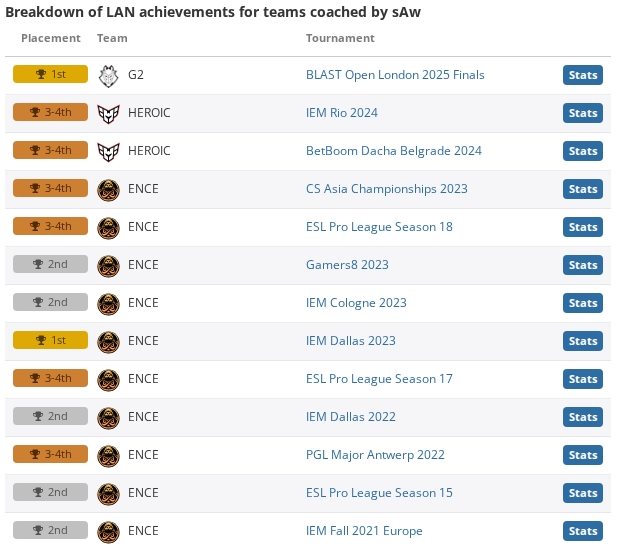Click the Team column header
The width and height of the screenshot is (617, 546).
112,38
